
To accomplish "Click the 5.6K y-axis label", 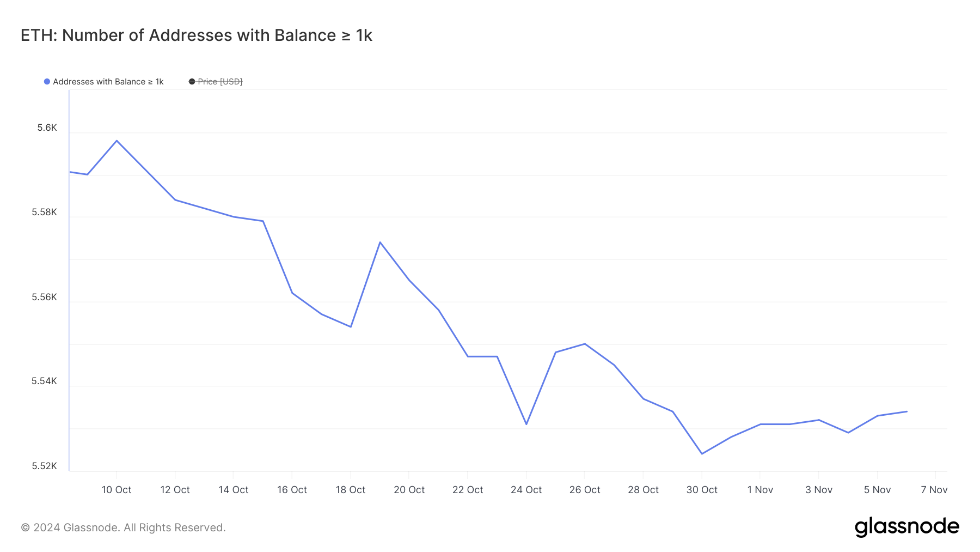I will tap(47, 128).
